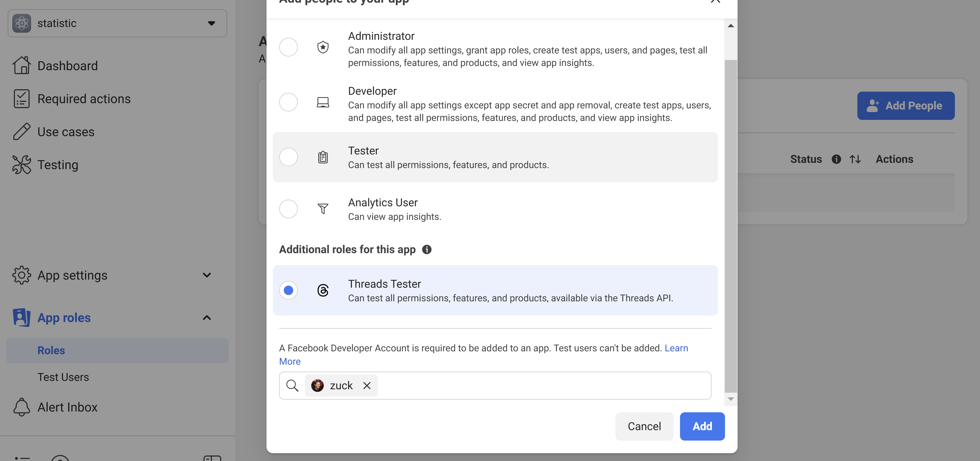Click the App roles label
The width and height of the screenshot is (980, 461).
64,318
